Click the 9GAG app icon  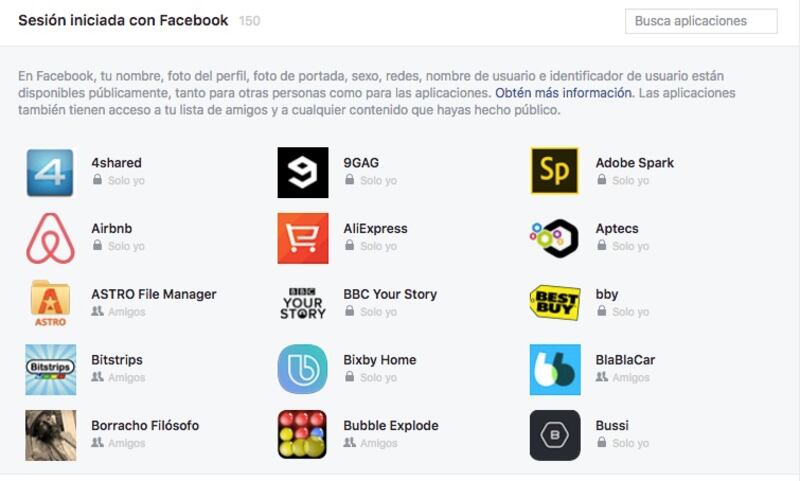pos(303,172)
